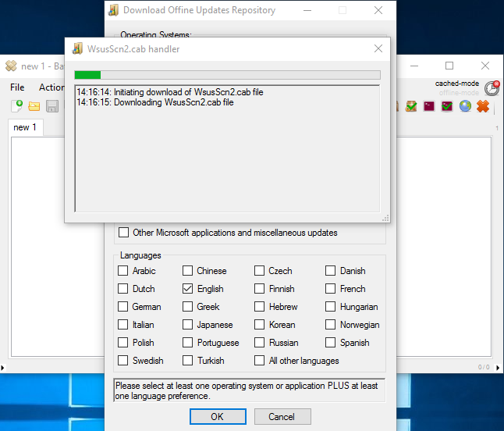Click the log line 'Downloading WsusScn2.cab file'

pos(173,102)
